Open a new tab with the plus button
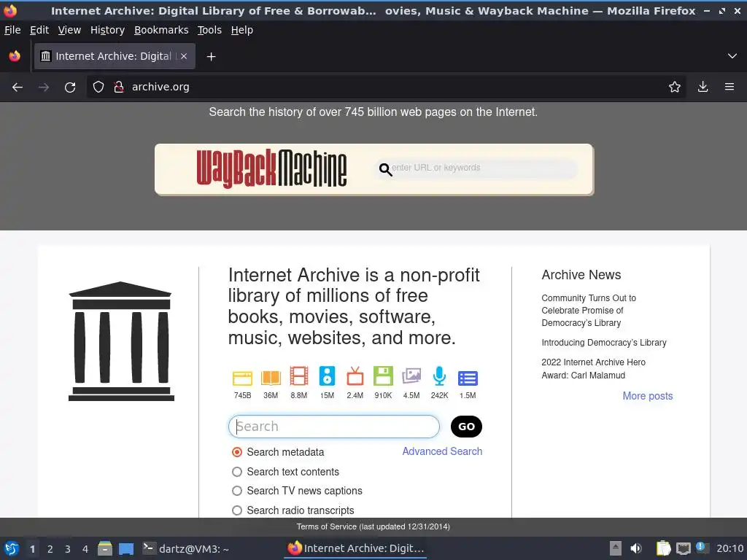The image size is (747, 560). [211, 57]
